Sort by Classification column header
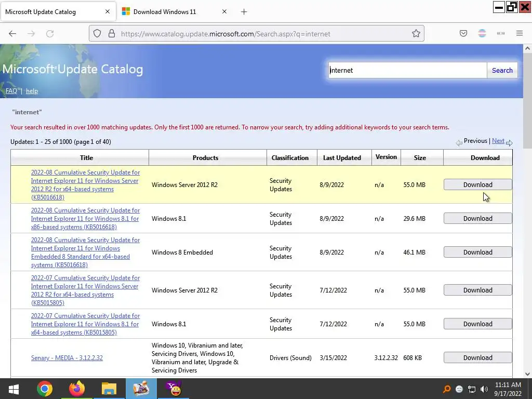The image size is (532, 399). [x=290, y=158]
